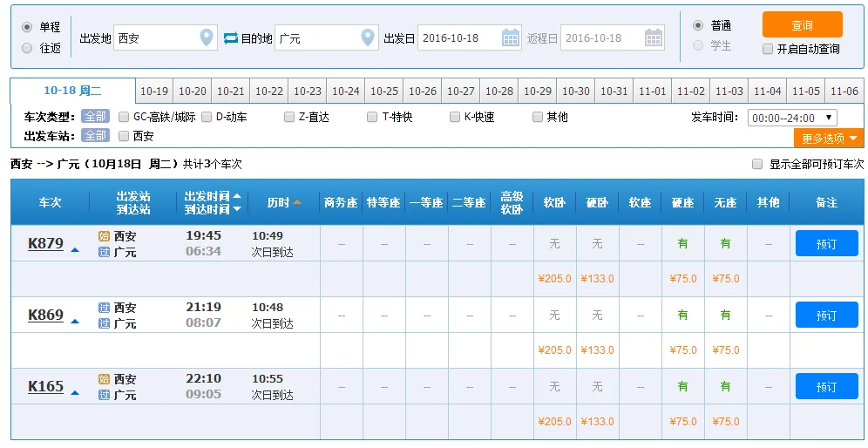
Task: Open the K165 train number link
Action: pyautogui.click(x=45, y=386)
